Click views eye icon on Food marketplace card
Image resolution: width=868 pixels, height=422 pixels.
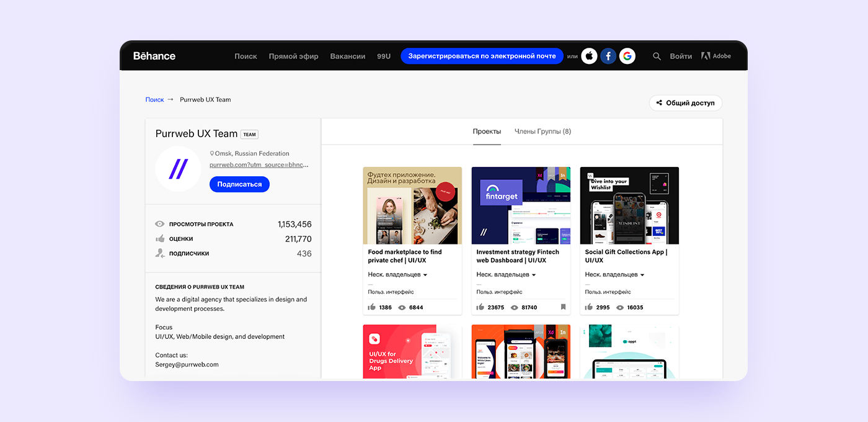[402, 307]
